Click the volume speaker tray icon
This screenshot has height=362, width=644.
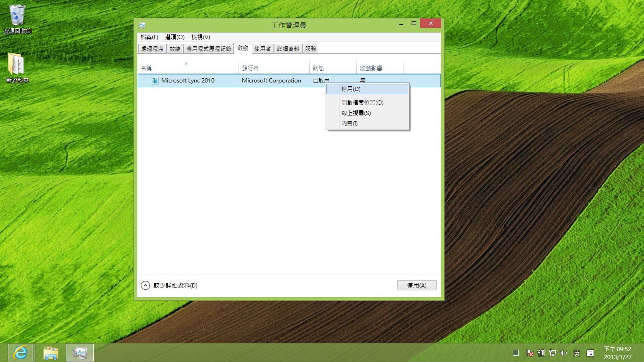pyautogui.click(x=564, y=353)
